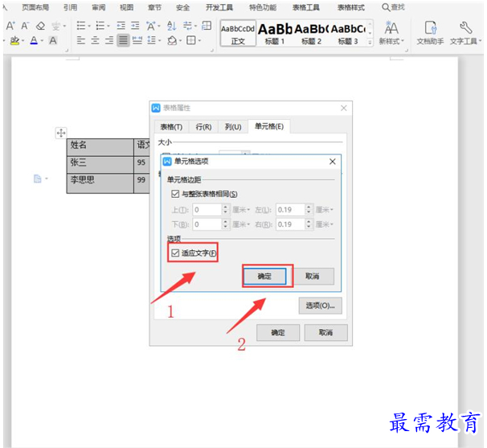Open the 引用 ribbon tab
Viewport: 487px width, 448px height.
70,7
